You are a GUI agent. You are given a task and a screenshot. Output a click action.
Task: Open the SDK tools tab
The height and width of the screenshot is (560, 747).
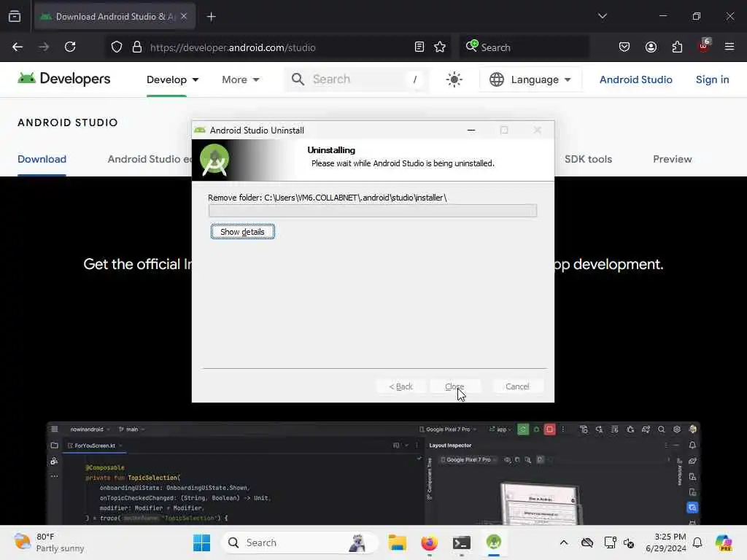588,159
